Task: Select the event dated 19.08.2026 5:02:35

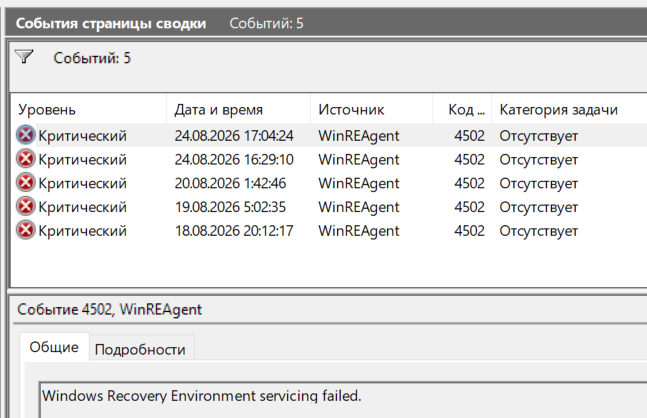Action: 329,207
